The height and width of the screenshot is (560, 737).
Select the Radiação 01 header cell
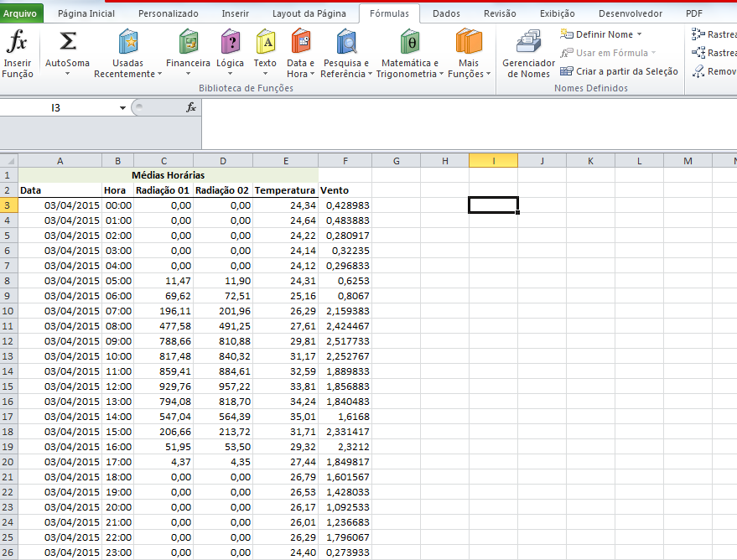[x=163, y=190]
